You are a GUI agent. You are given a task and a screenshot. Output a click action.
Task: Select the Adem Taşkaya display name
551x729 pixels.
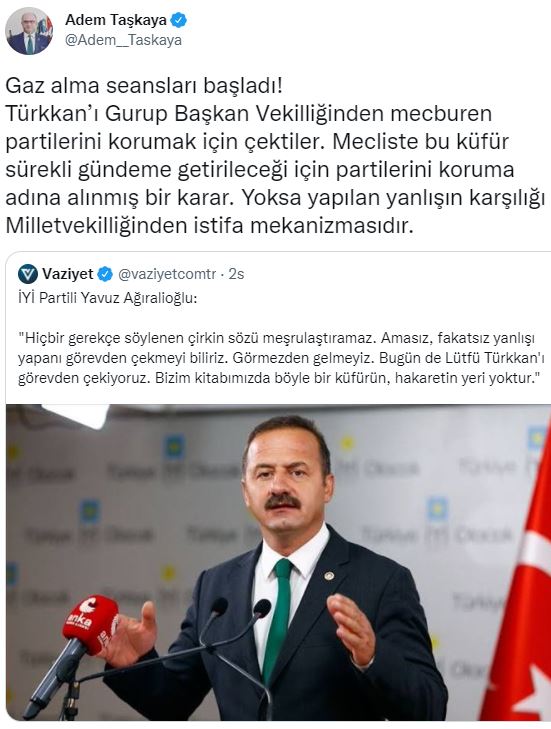click(116, 20)
